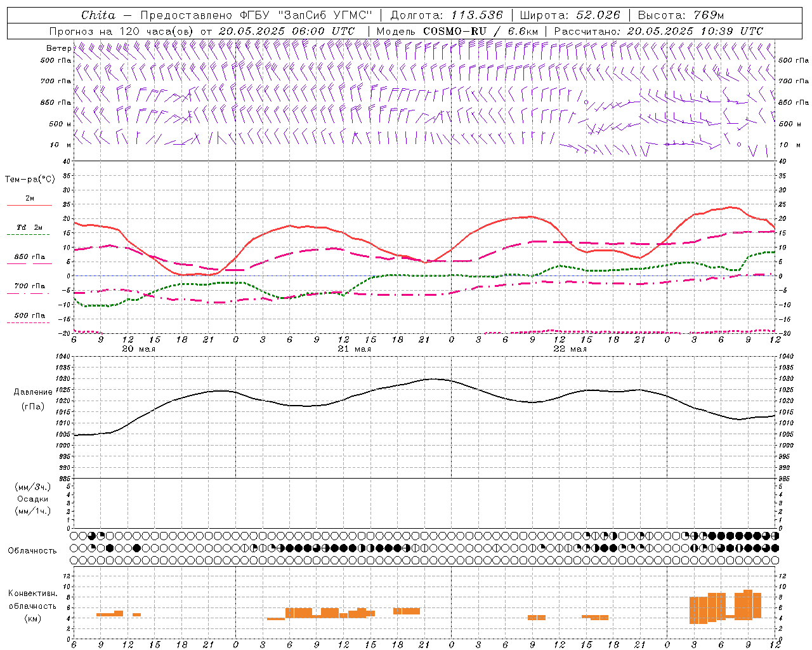Click the "Конвективн." convective cloud label
This screenshot has width=812, height=650.
click(32, 594)
